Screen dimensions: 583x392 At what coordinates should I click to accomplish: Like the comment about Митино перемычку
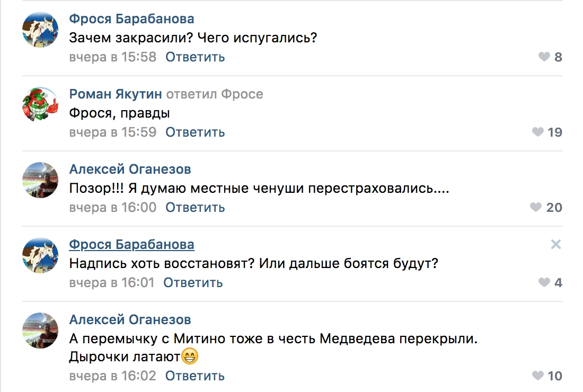coord(538,376)
